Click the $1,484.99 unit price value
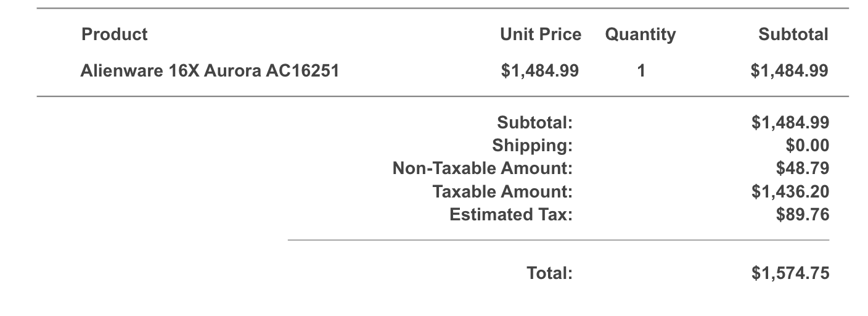This screenshot has width=868, height=316. click(540, 71)
